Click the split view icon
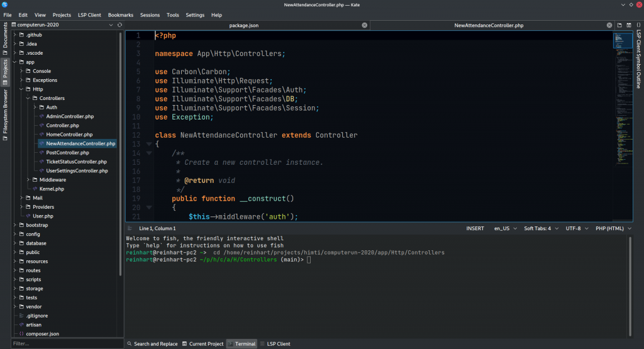 [x=628, y=25]
